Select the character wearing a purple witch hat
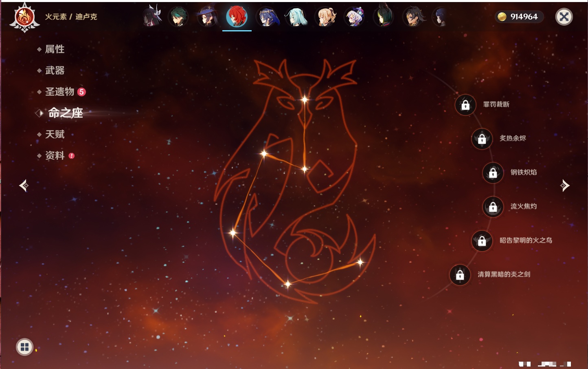 click(x=207, y=17)
